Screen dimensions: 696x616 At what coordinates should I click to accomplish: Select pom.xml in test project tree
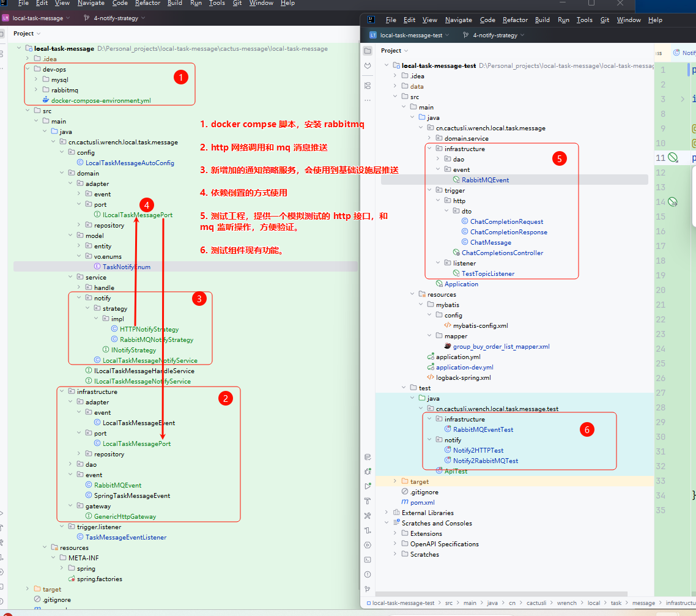click(x=424, y=502)
